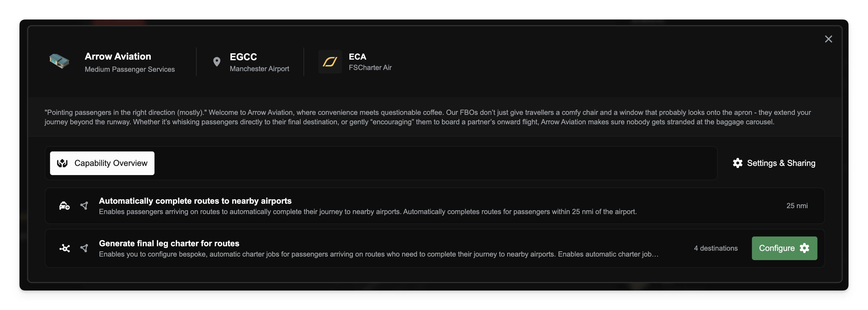Viewport: 868px width, 310px height.
Task: Click the Capability Overview hands icon
Action: pyautogui.click(x=62, y=163)
